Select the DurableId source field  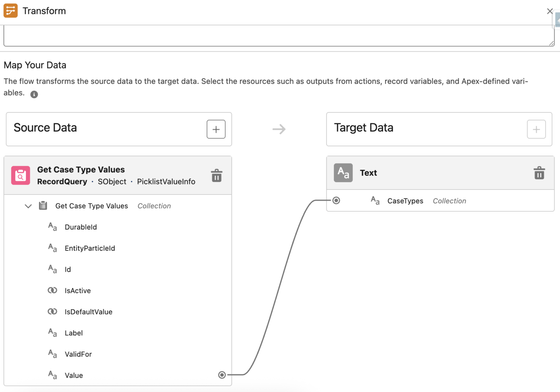coord(81,227)
